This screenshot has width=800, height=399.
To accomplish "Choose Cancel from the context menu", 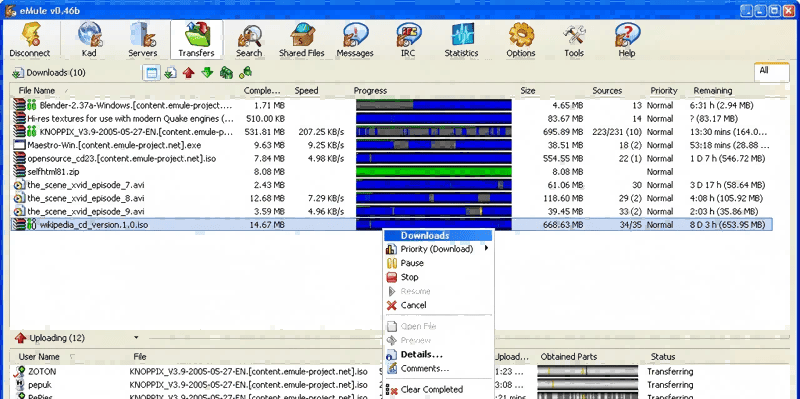I will pos(438,305).
